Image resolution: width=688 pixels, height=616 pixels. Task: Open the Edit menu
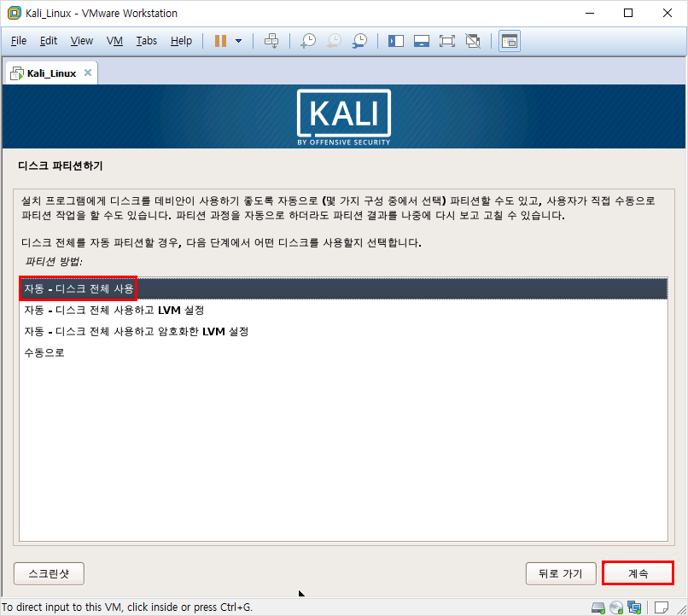49,41
